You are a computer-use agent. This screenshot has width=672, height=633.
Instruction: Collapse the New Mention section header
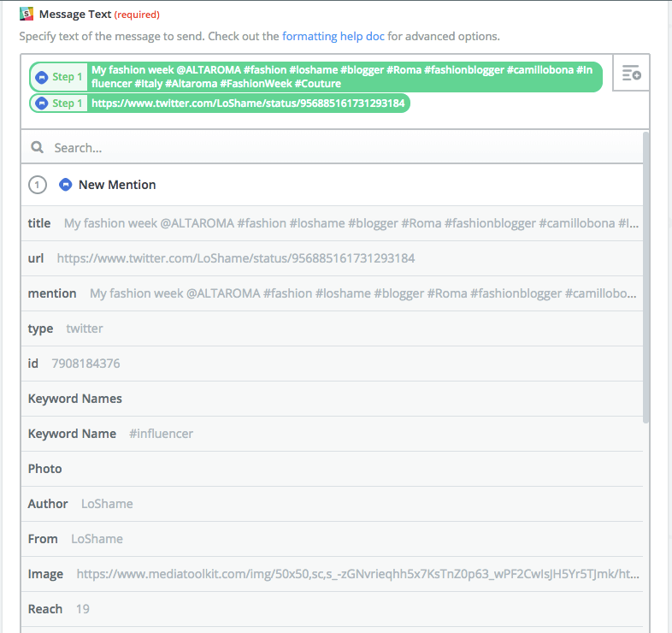(332, 185)
